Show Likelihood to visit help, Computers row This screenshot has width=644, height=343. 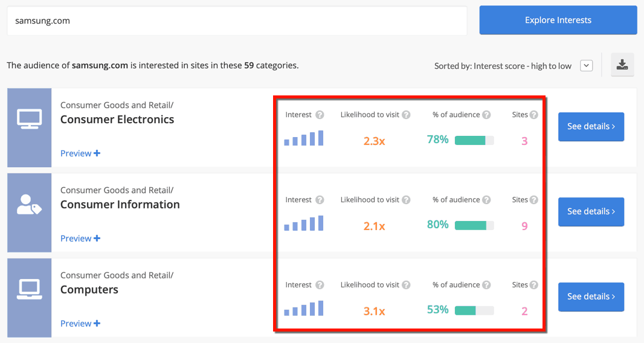click(x=406, y=285)
